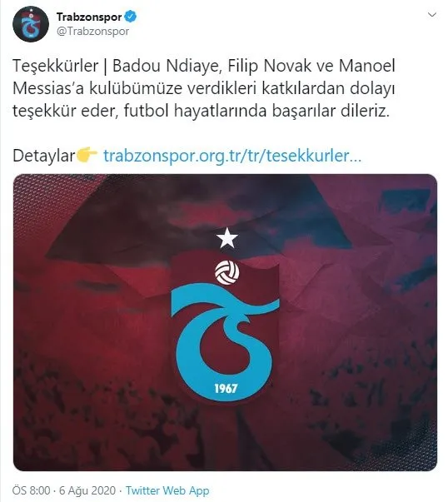Click the white star above the crest
Screen dimensions: 448x502
[227, 238]
